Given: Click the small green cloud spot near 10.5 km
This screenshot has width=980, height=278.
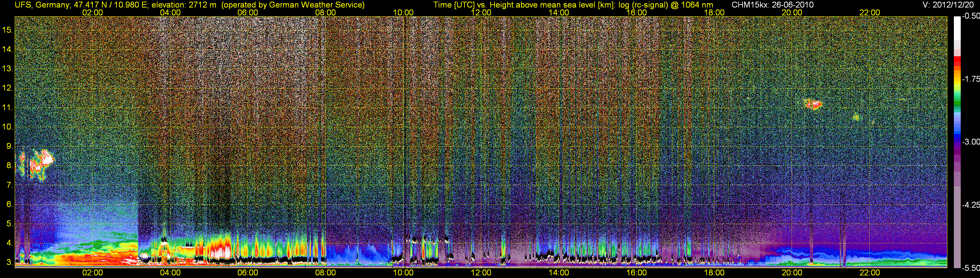Looking at the screenshot, I should click(x=856, y=118).
